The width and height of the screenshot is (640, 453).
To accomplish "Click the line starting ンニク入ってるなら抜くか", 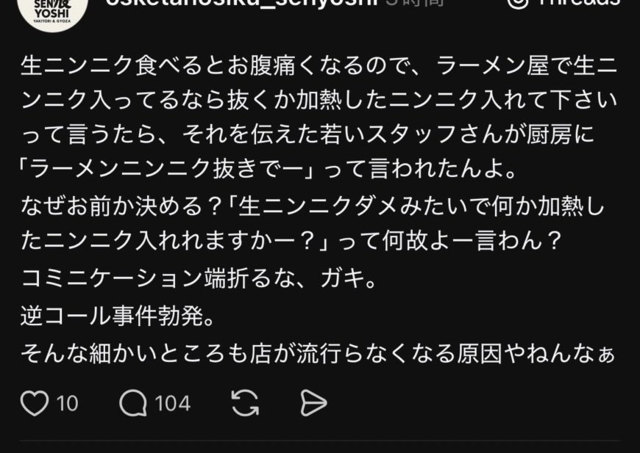I will pos(319,100).
